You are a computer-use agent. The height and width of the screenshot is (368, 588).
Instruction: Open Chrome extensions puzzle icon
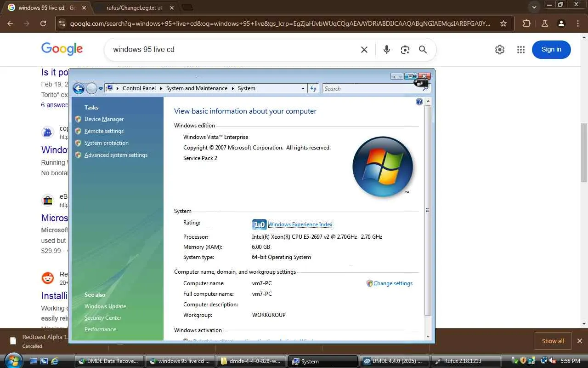pos(527,23)
